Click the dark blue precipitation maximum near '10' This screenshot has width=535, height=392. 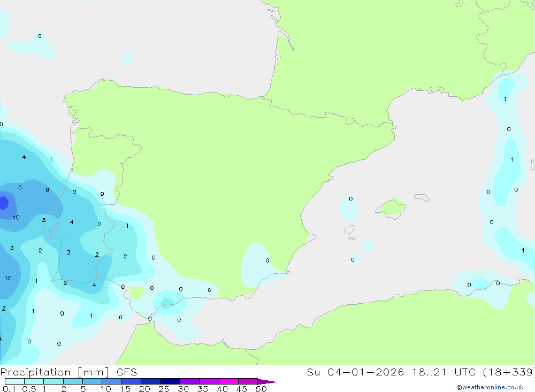click(3, 203)
